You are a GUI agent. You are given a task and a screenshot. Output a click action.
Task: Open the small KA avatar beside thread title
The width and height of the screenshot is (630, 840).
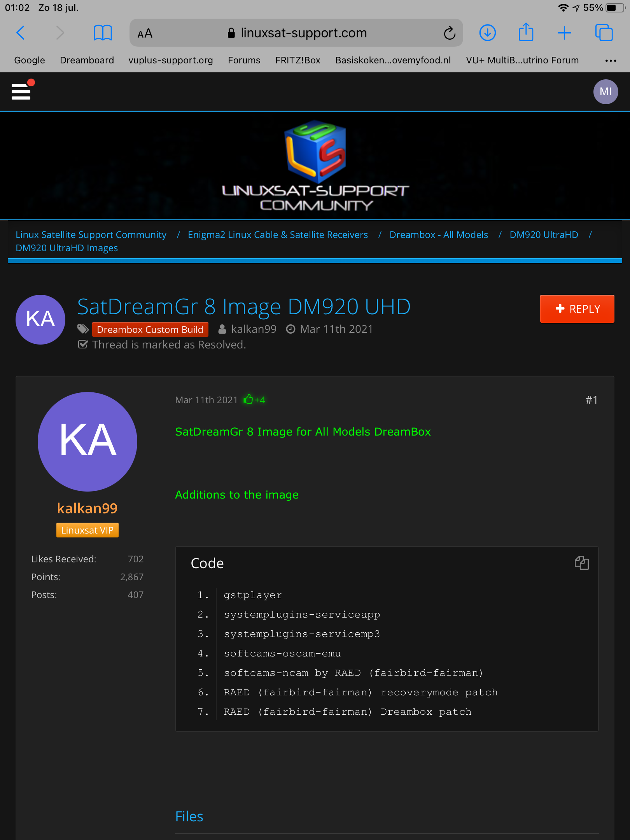tap(40, 319)
